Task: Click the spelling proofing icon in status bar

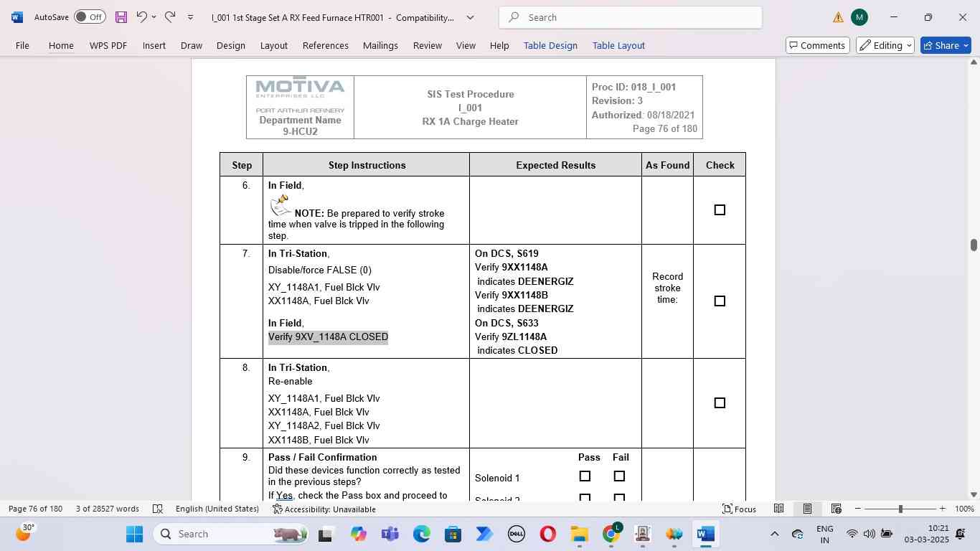Action: 158,509
